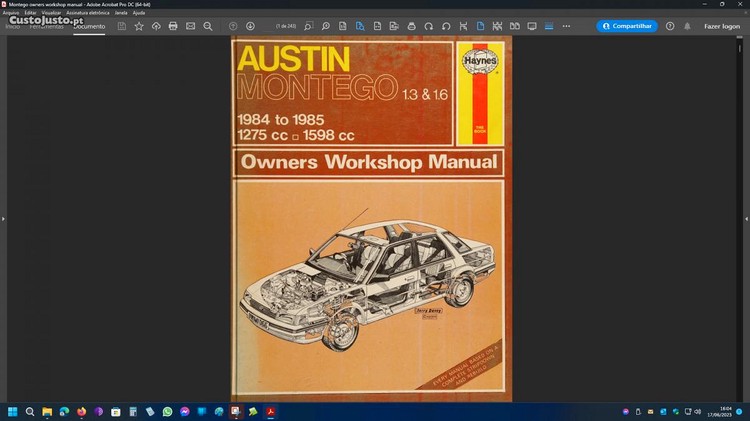Click the Fazer logon link
Screen dimensions: 750x421
[723, 26]
